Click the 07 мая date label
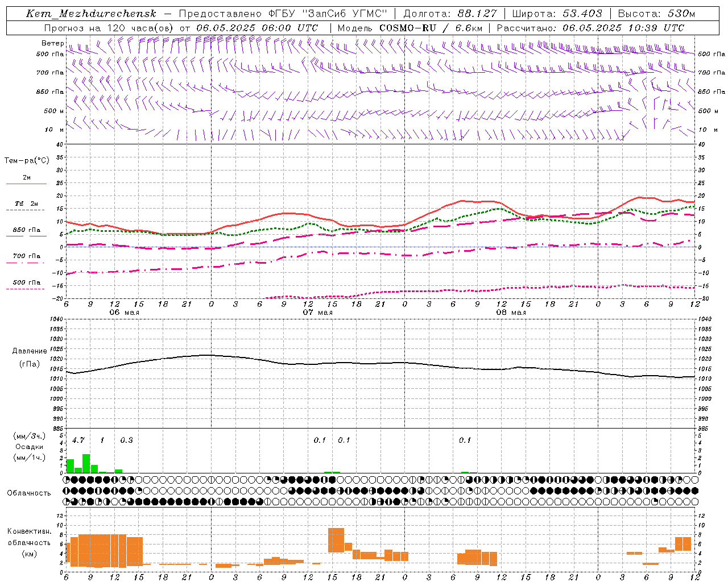This screenshot has height=582, width=728. tap(317, 313)
